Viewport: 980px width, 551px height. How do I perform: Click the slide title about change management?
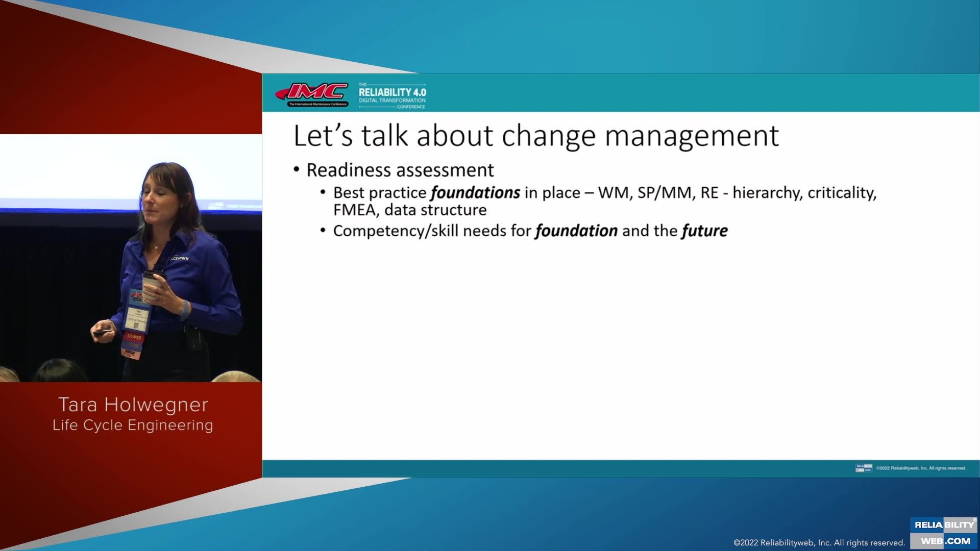536,136
